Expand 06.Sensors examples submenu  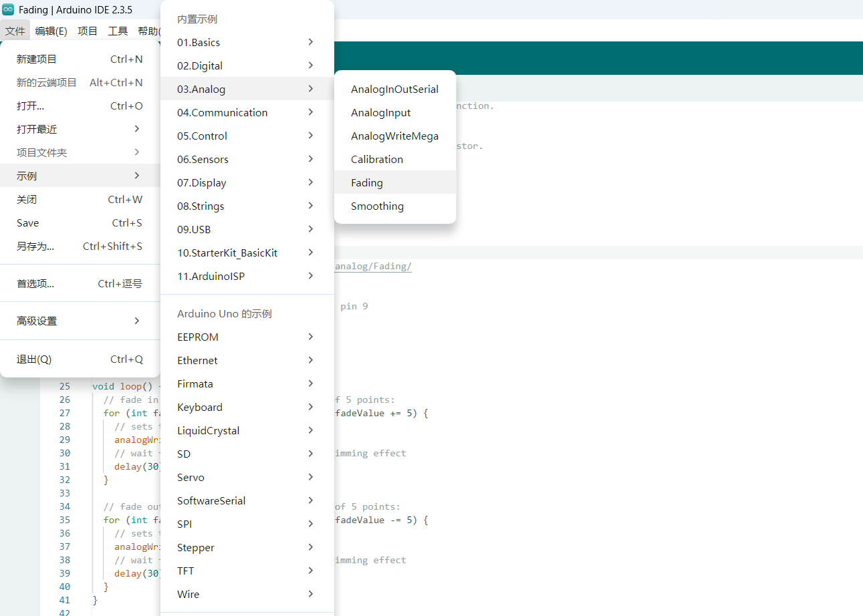click(247, 159)
